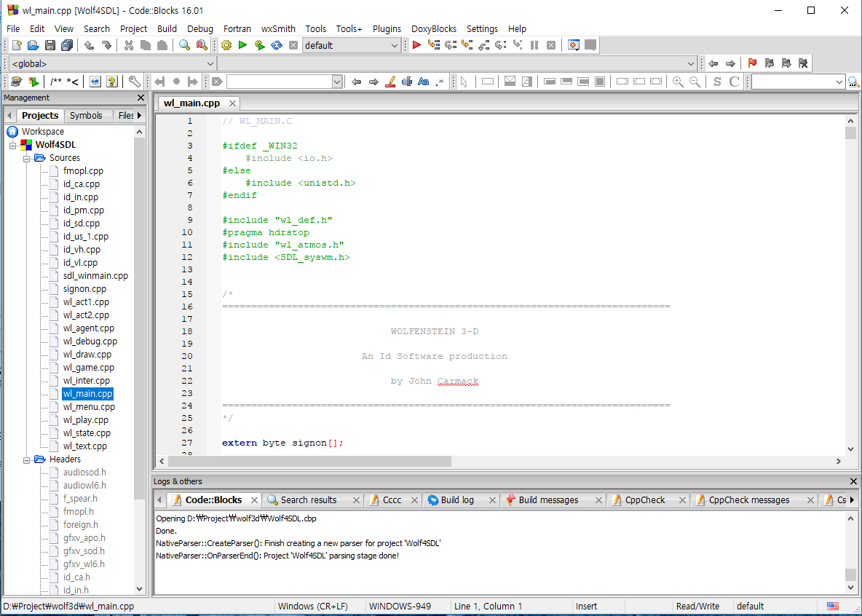Open Find with the magnifier icon
Image resolution: width=862 pixels, height=616 pixels.
pos(185,45)
